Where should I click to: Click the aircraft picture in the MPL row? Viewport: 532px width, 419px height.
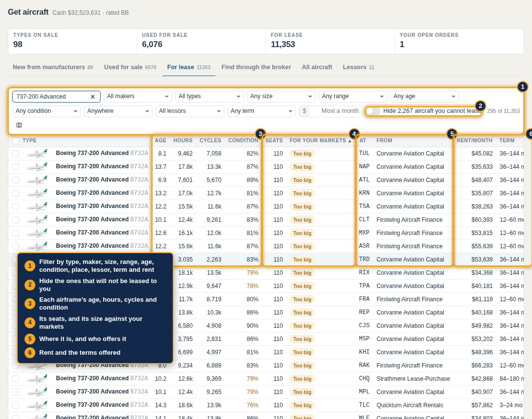[x=37, y=392]
